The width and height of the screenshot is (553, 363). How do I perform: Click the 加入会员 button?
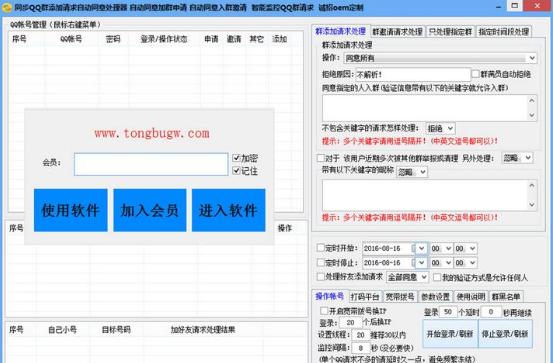tap(150, 210)
